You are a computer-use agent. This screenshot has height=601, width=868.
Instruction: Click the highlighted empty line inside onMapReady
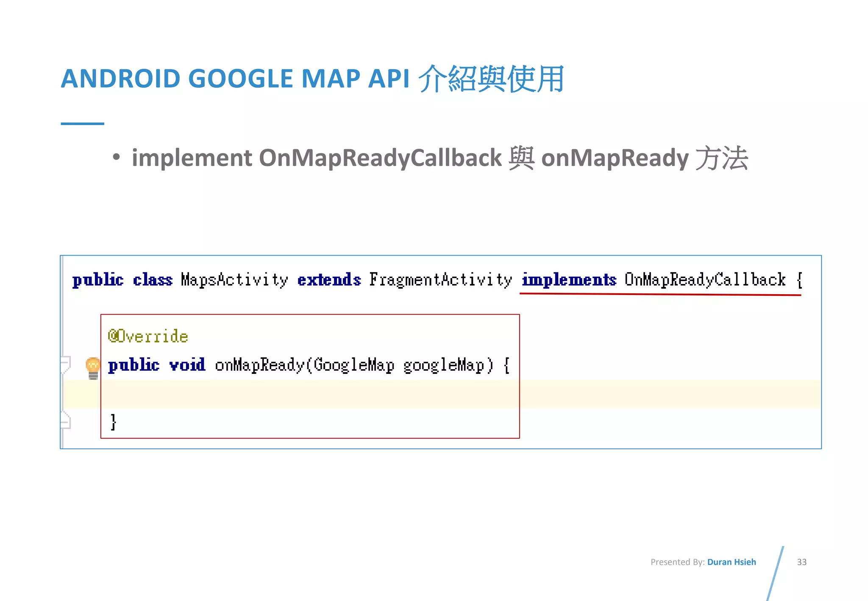pyautogui.click(x=442, y=394)
